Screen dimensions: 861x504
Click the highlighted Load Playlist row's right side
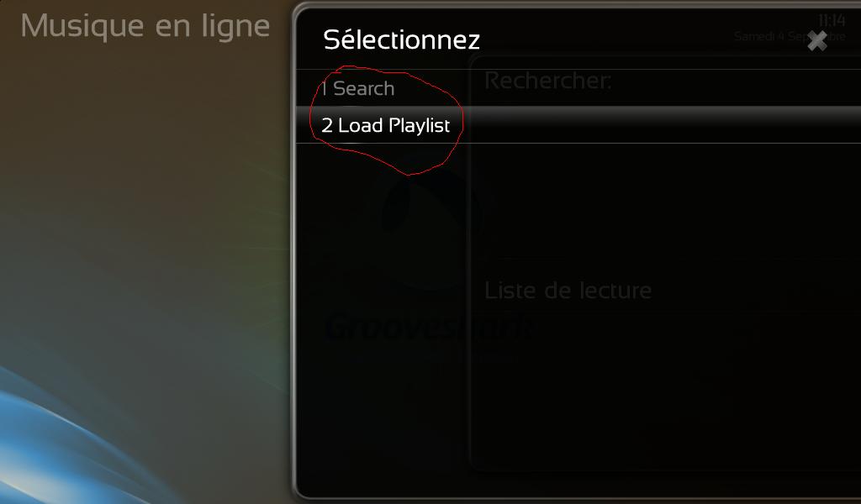(x=659, y=125)
